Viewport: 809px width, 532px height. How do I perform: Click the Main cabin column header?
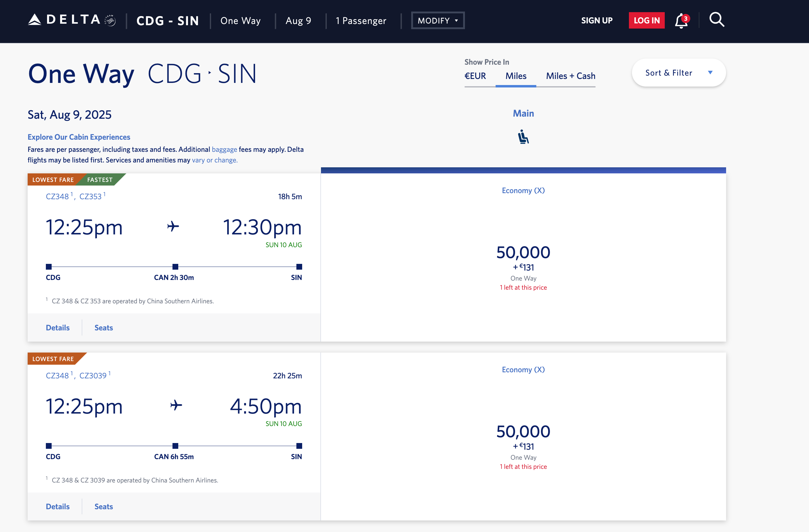pos(523,113)
